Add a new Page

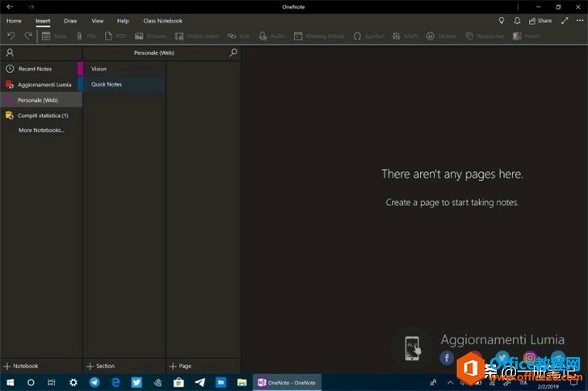(x=181, y=366)
